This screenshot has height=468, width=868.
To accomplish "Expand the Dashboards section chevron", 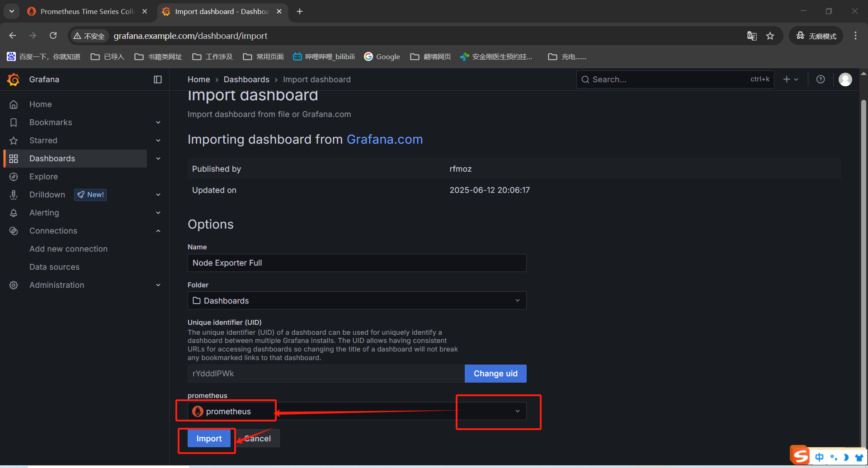I will (158, 159).
